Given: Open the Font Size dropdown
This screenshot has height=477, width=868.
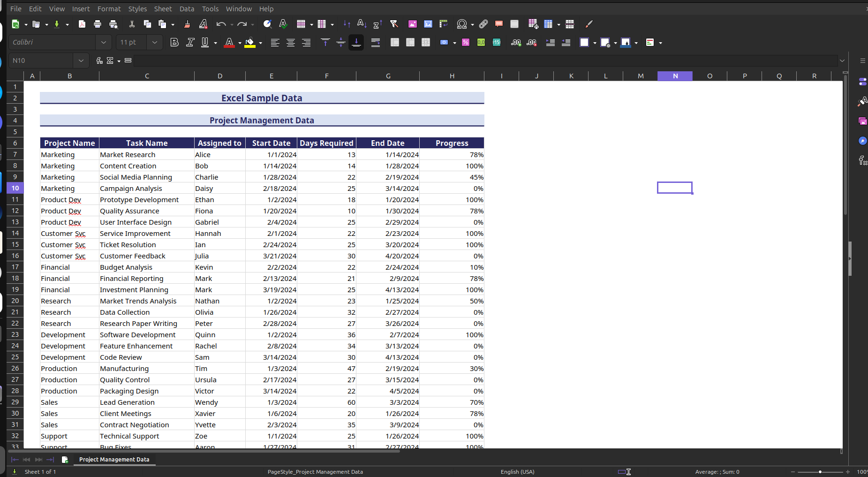Looking at the screenshot, I should [x=155, y=42].
